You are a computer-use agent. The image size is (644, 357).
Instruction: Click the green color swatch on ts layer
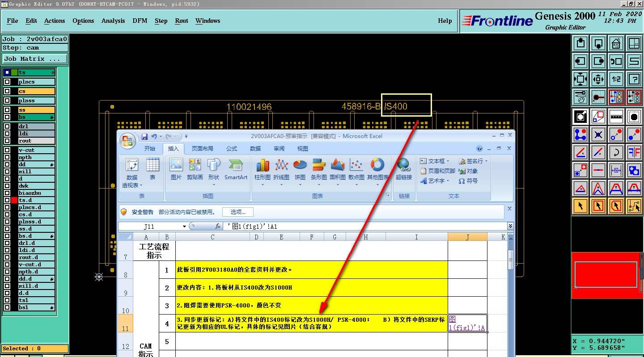pos(14,72)
